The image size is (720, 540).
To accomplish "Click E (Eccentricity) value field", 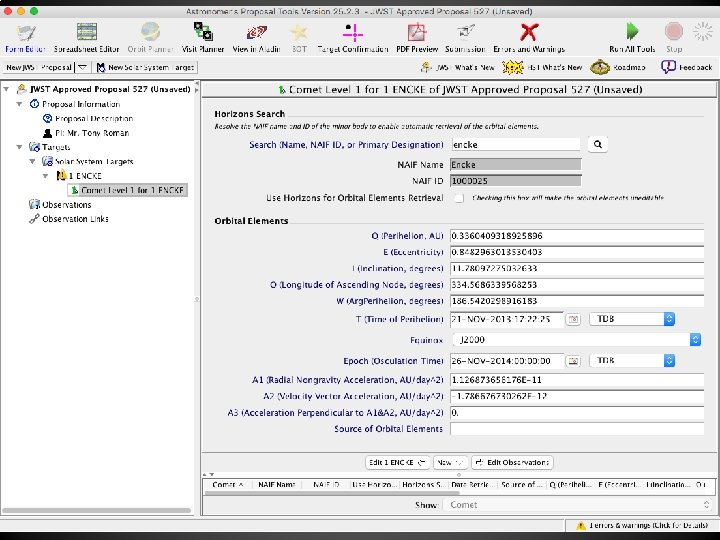I will pyautogui.click(x=577, y=252).
